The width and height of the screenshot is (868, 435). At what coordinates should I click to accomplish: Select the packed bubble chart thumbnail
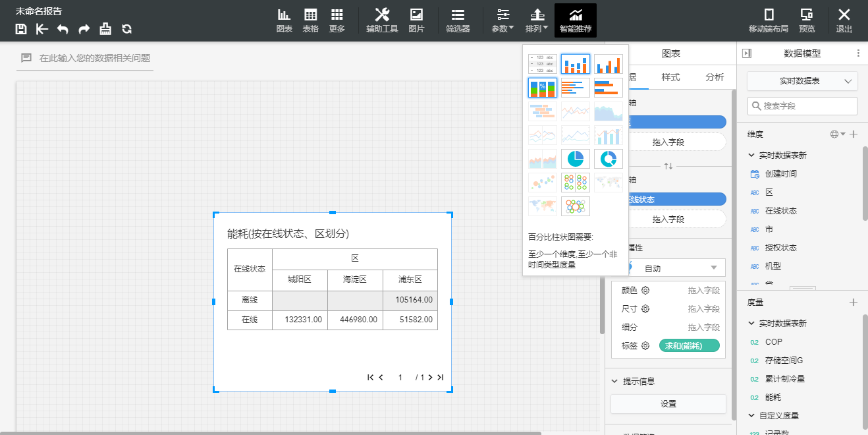(x=576, y=206)
